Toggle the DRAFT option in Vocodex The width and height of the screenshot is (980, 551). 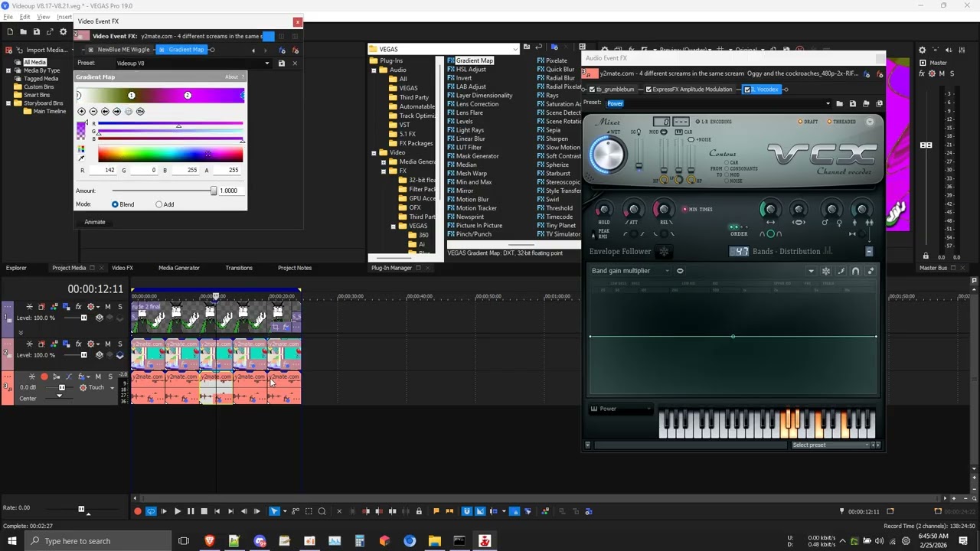tap(808, 122)
